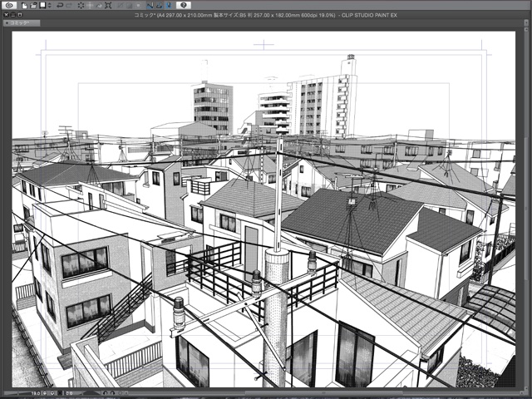The height and width of the screenshot is (399, 532).
Task: Adjust the zoom slider in status bar
Action: 17,393
